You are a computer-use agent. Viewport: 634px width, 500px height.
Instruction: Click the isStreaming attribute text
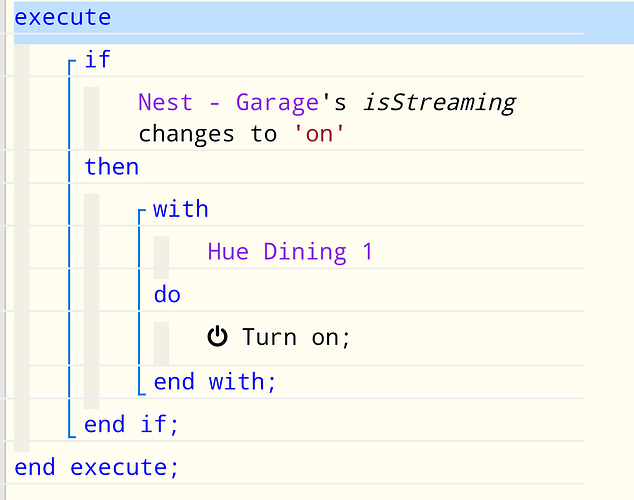[440, 102]
